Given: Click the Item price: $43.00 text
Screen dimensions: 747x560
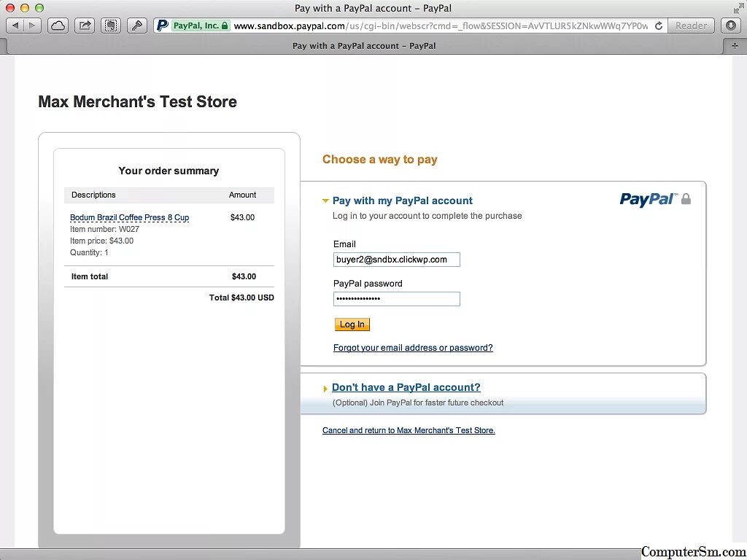Looking at the screenshot, I should pos(102,241).
